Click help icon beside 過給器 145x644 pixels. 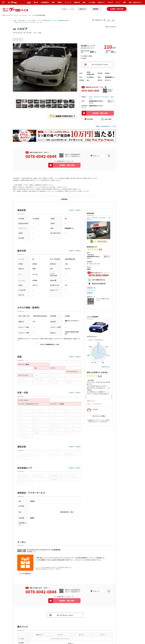point(55,280)
